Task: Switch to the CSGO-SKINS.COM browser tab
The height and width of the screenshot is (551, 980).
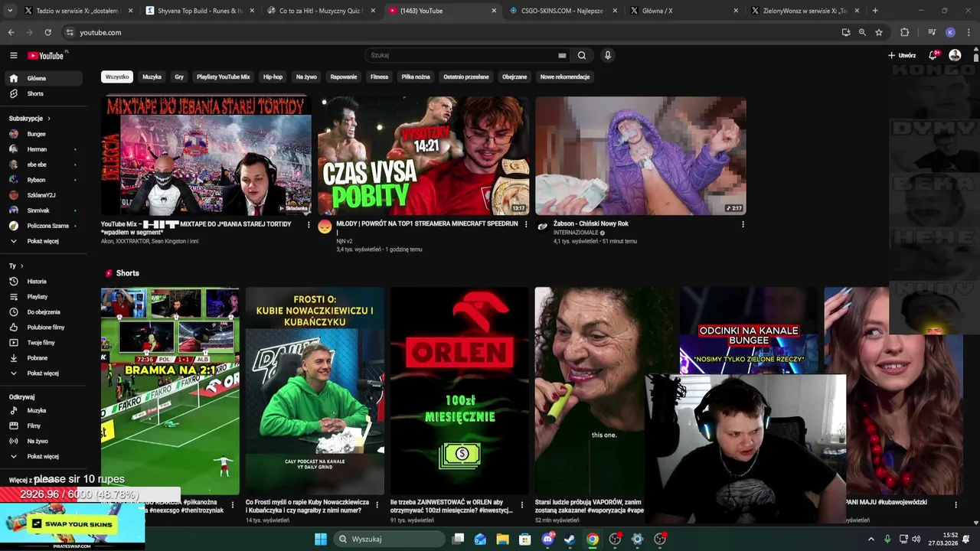Action: click(x=563, y=11)
